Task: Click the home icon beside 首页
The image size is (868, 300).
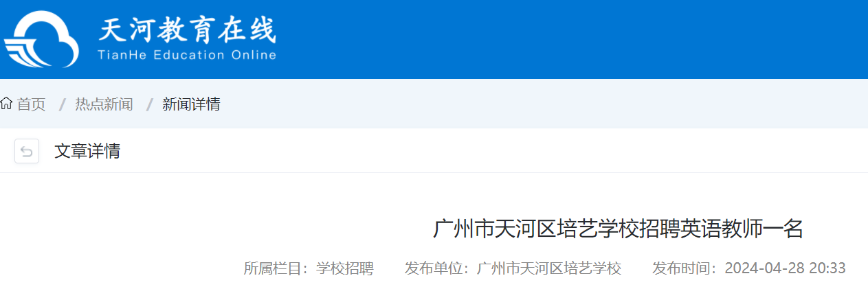Action: [x=7, y=104]
